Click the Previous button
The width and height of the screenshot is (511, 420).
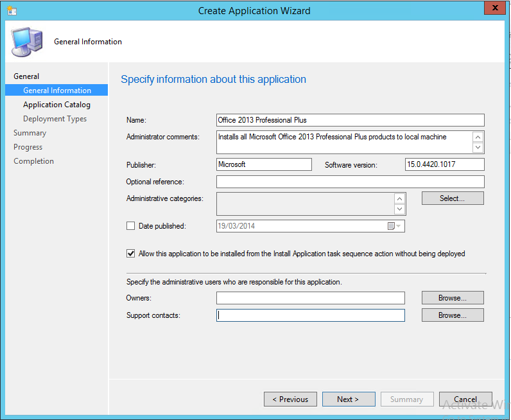tap(290, 399)
